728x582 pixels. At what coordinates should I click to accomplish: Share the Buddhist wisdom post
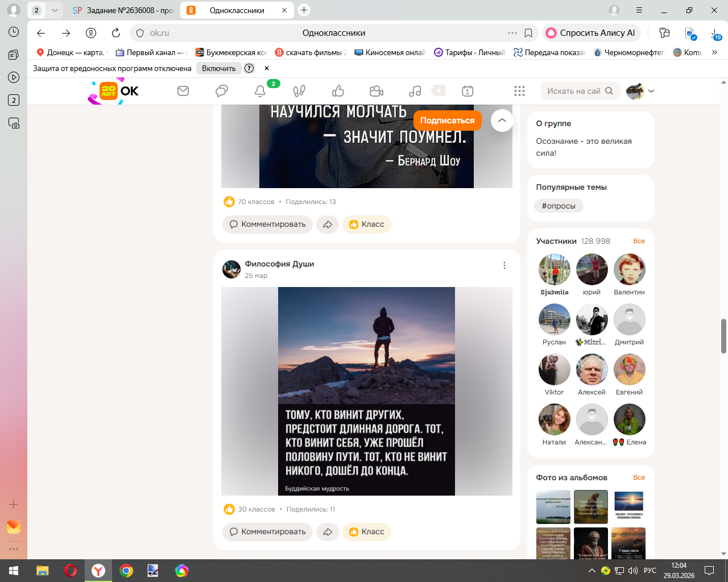[x=328, y=532]
